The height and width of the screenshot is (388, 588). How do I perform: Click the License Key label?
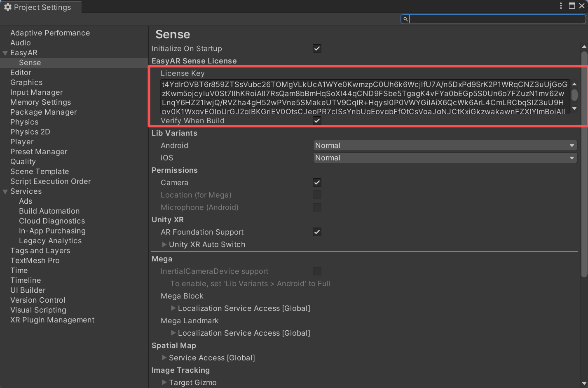183,73
